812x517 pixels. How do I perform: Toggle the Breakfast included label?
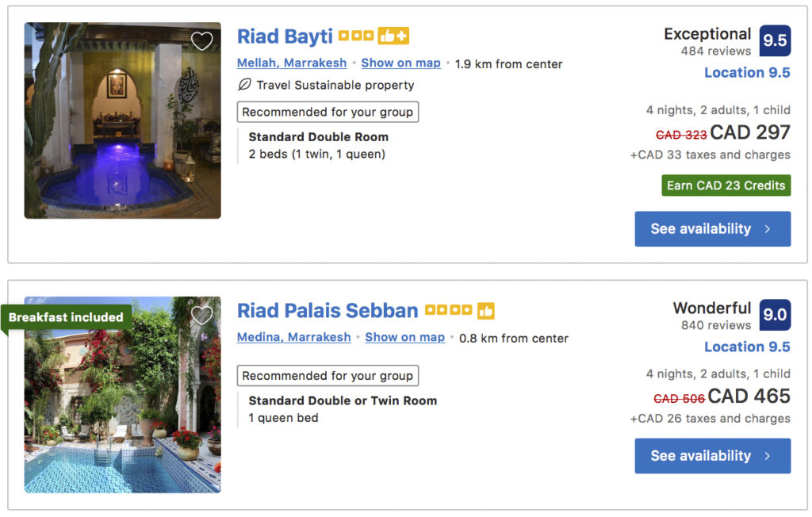pyautogui.click(x=66, y=316)
